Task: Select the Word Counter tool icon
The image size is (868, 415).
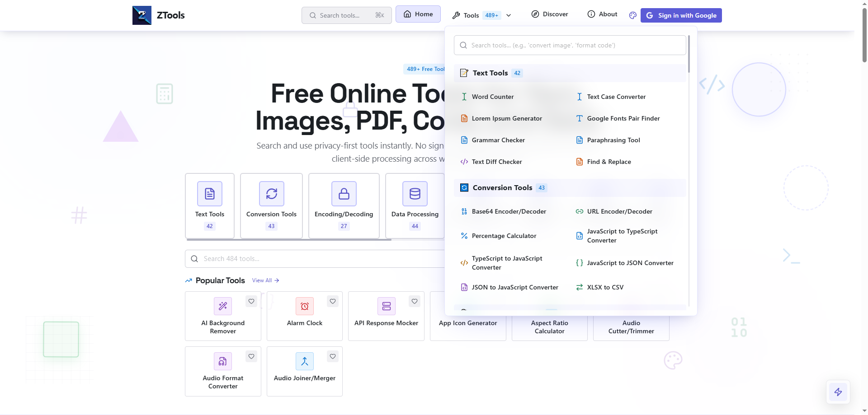Action: coord(464,97)
